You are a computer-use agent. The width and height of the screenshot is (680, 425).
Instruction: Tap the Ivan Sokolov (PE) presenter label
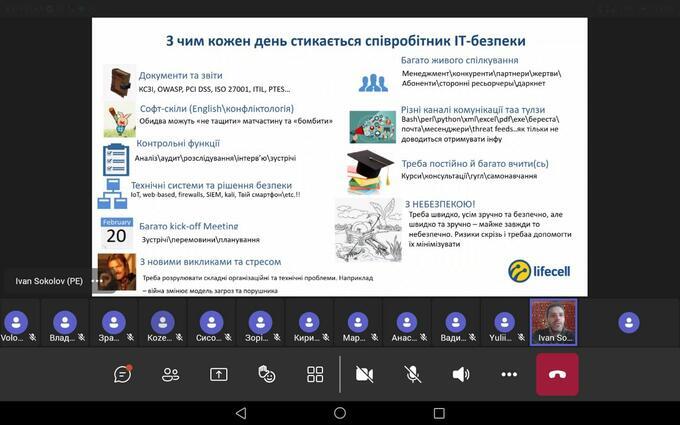tap(48, 281)
